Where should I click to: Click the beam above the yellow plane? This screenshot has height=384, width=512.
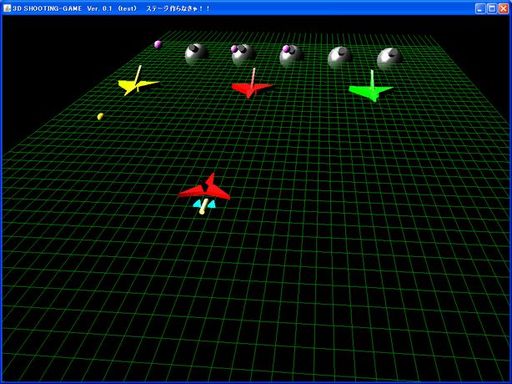click(138, 74)
